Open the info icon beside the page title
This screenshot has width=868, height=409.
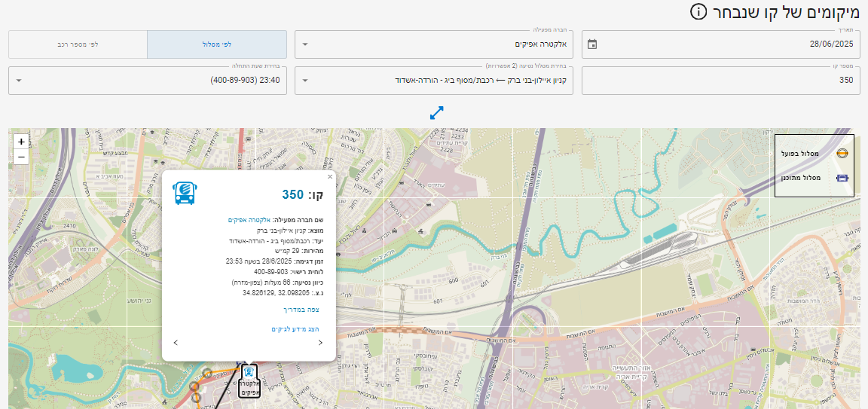tap(698, 11)
